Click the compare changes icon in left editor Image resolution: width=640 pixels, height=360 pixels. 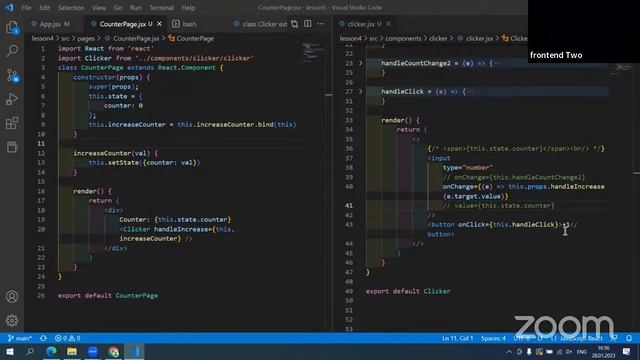294,24
